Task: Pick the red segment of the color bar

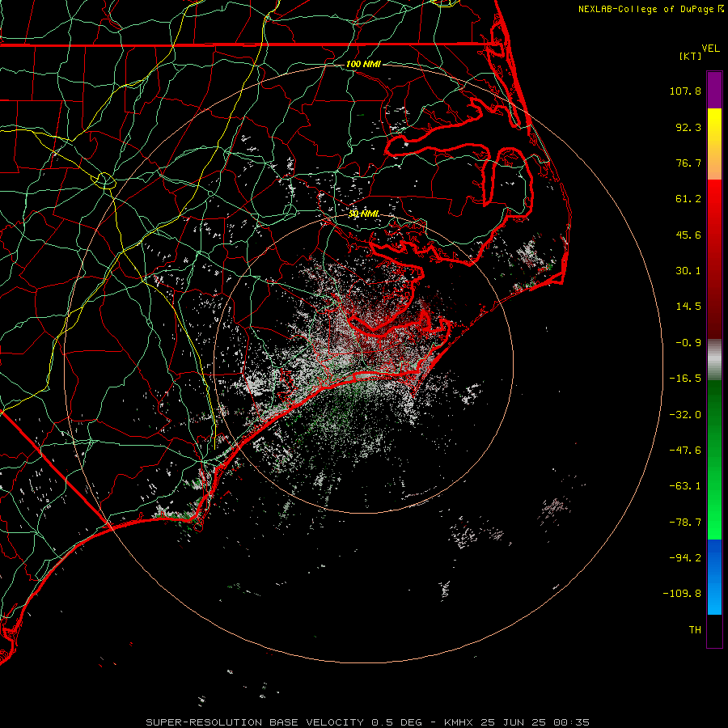Action: [714, 259]
